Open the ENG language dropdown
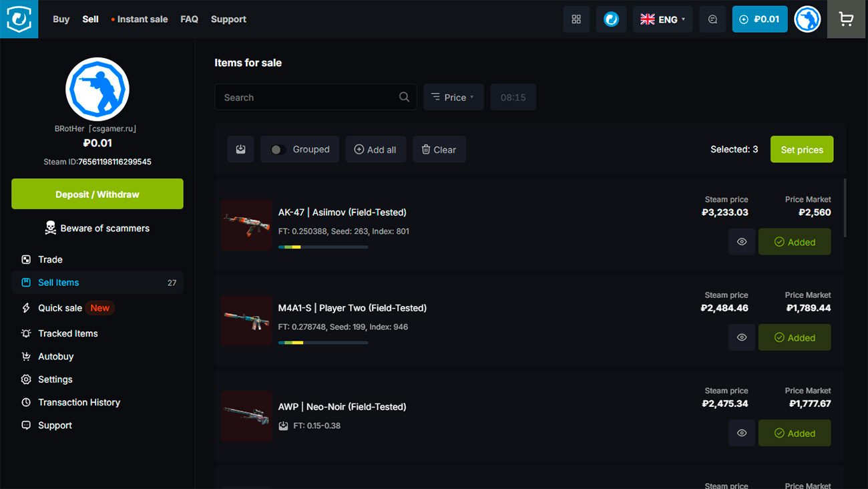 pyautogui.click(x=663, y=19)
